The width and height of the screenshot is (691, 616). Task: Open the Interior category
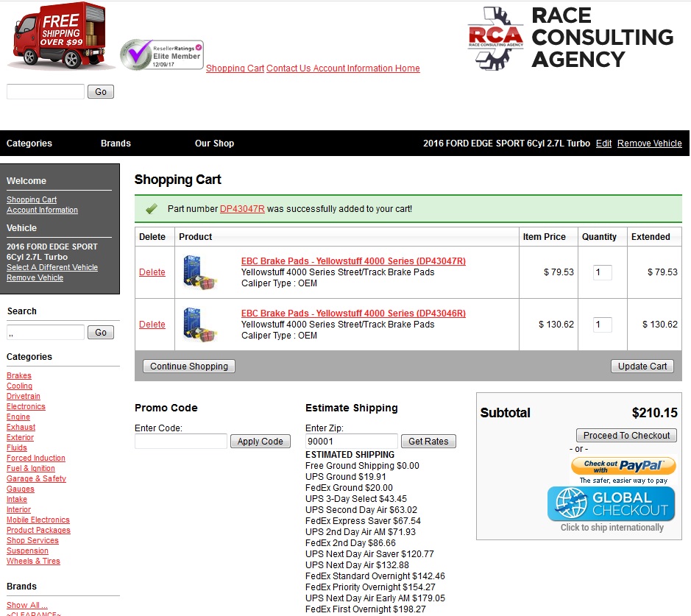[18, 510]
